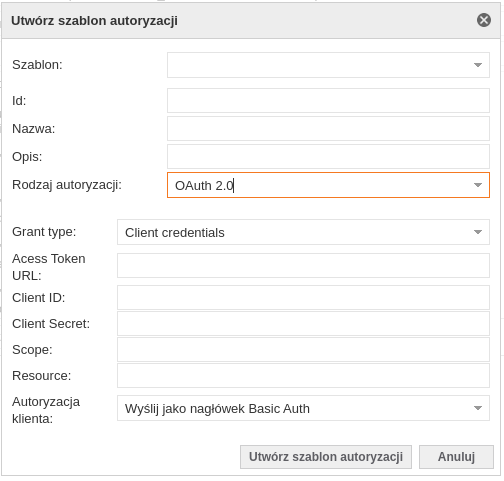Expand the Autoryzacja klienta dropdown arrow
Image resolution: width=504 pixels, height=481 pixels.
(478, 408)
